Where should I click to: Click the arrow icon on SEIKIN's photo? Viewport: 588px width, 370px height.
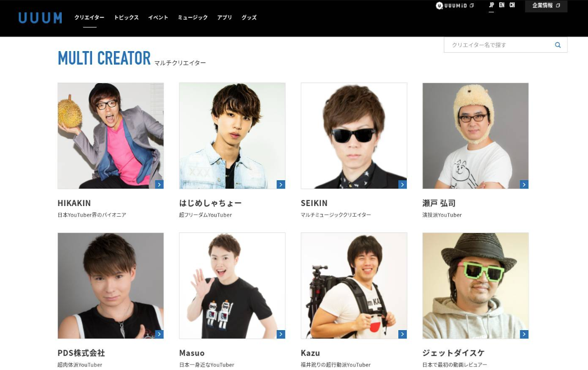[402, 184]
